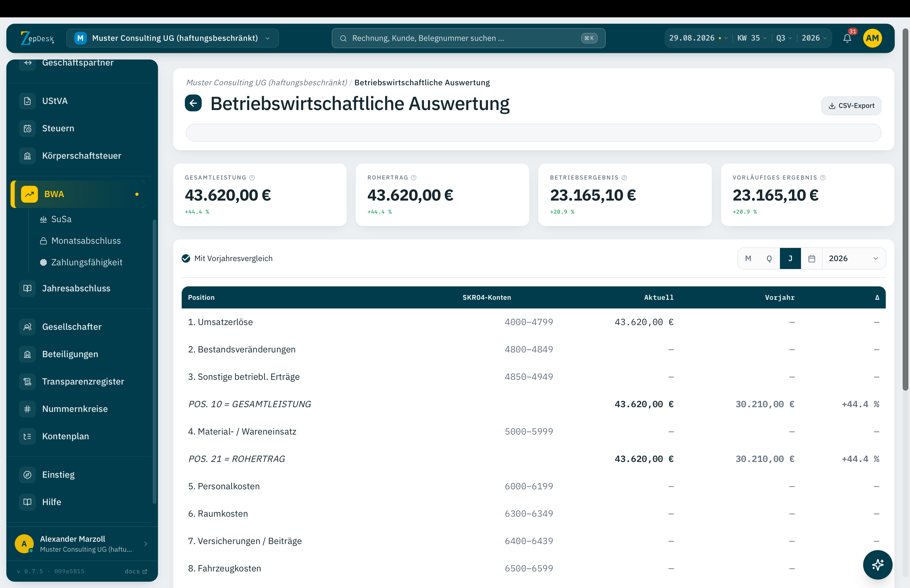The width and height of the screenshot is (910, 588).
Task: Open the custom date range calendar icon
Action: [x=812, y=258]
